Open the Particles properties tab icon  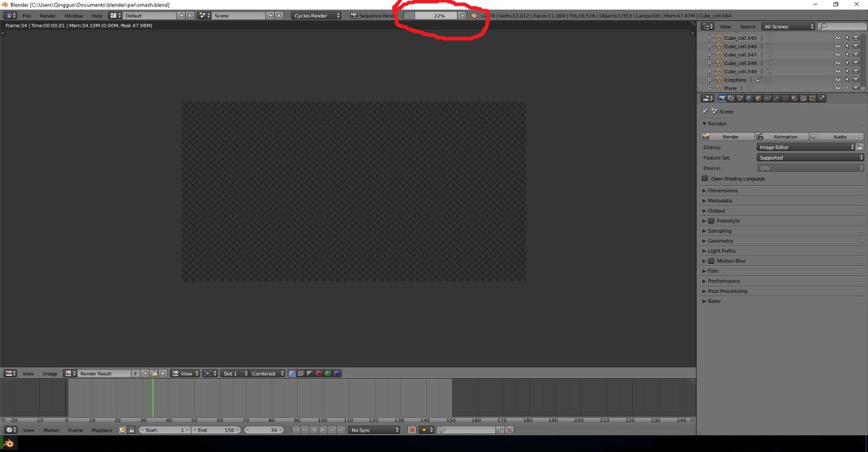coord(812,98)
